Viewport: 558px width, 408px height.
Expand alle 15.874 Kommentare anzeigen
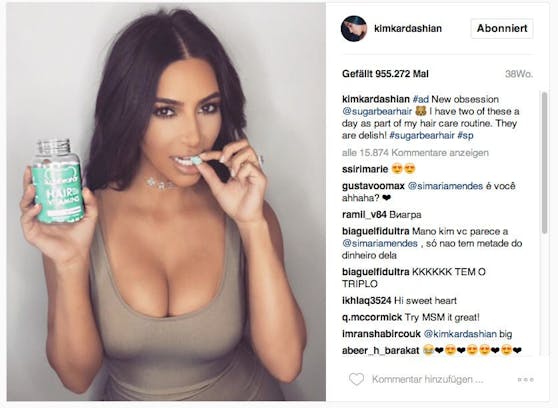[415, 153]
